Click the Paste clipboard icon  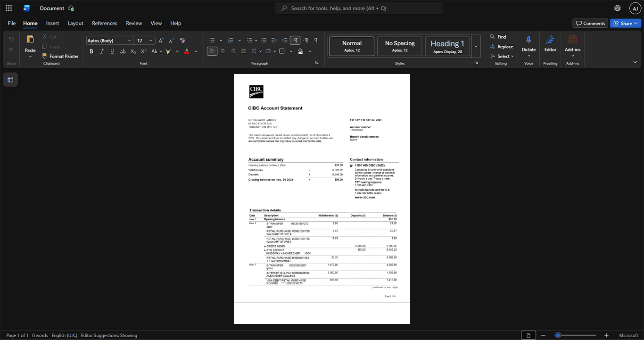30,40
